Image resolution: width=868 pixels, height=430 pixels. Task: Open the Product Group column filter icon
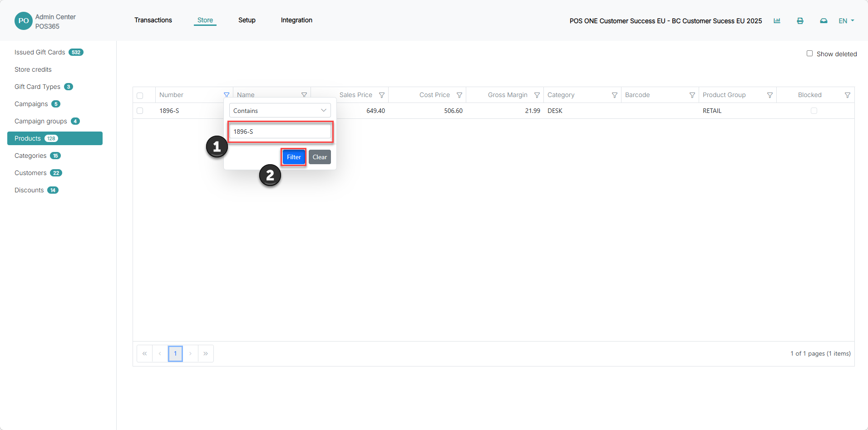tap(770, 95)
